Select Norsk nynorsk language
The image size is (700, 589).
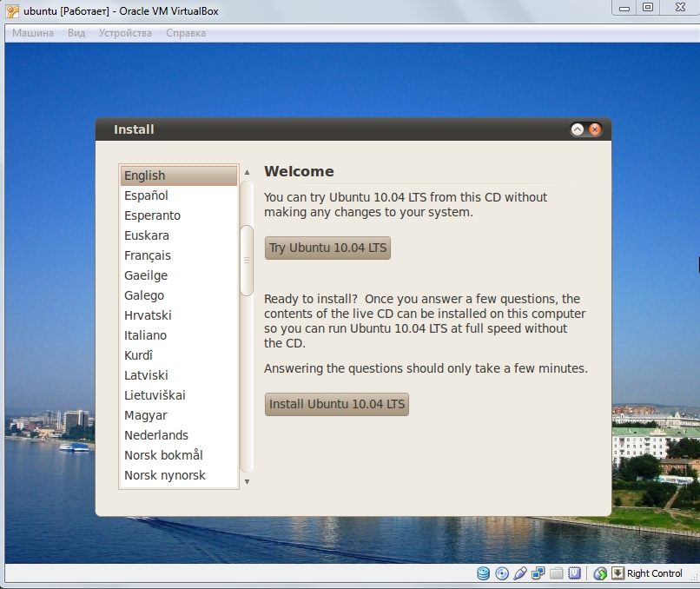[179, 475]
